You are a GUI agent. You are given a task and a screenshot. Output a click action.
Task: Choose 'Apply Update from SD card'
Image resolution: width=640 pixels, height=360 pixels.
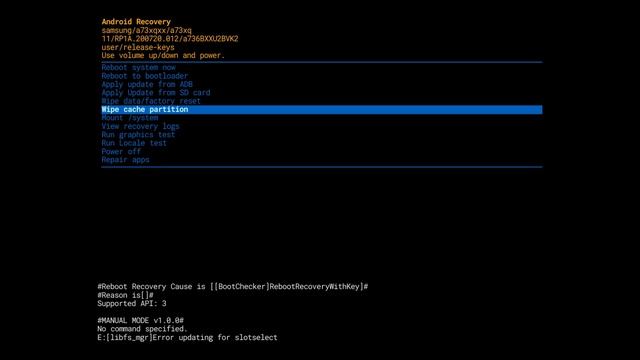(156, 93)
